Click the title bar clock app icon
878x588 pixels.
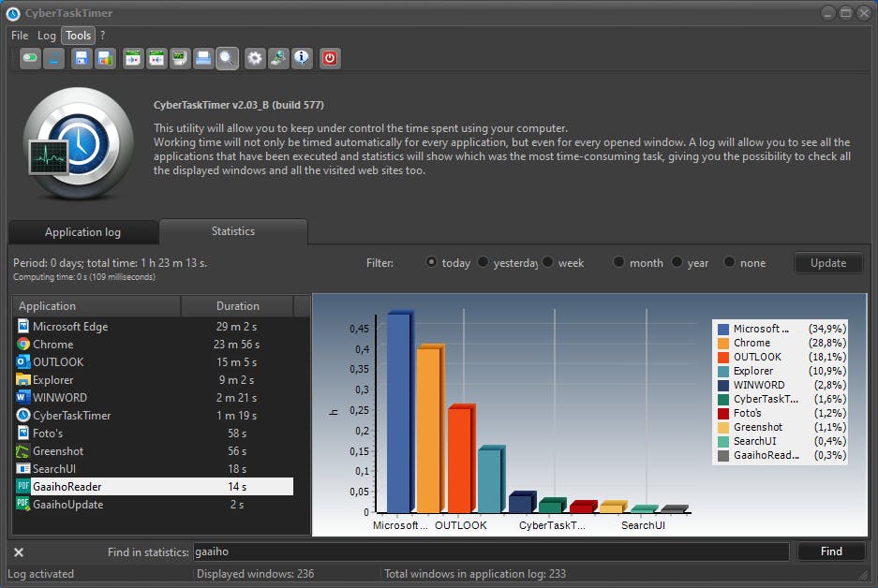coord(13,13)
